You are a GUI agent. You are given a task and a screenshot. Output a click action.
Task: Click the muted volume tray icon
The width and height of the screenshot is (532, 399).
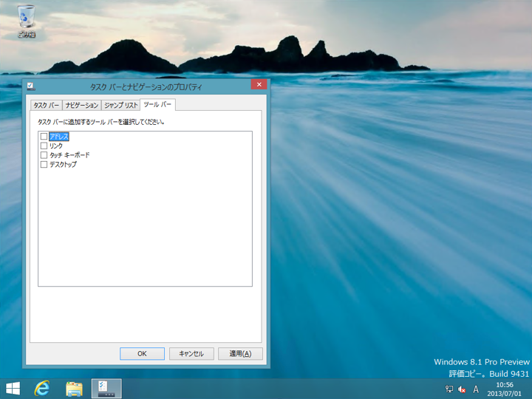[462, 389]
